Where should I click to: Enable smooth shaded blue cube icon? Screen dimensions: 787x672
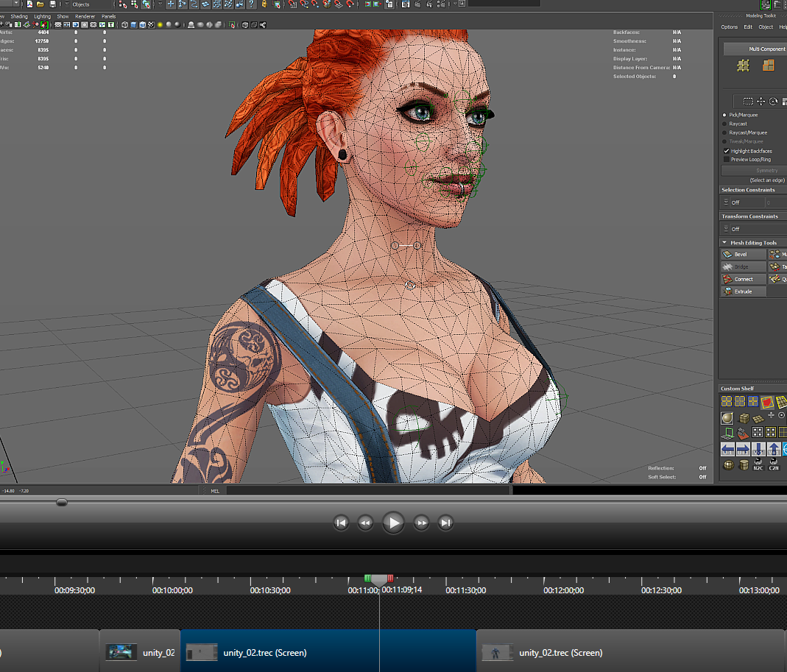(133, 24)
